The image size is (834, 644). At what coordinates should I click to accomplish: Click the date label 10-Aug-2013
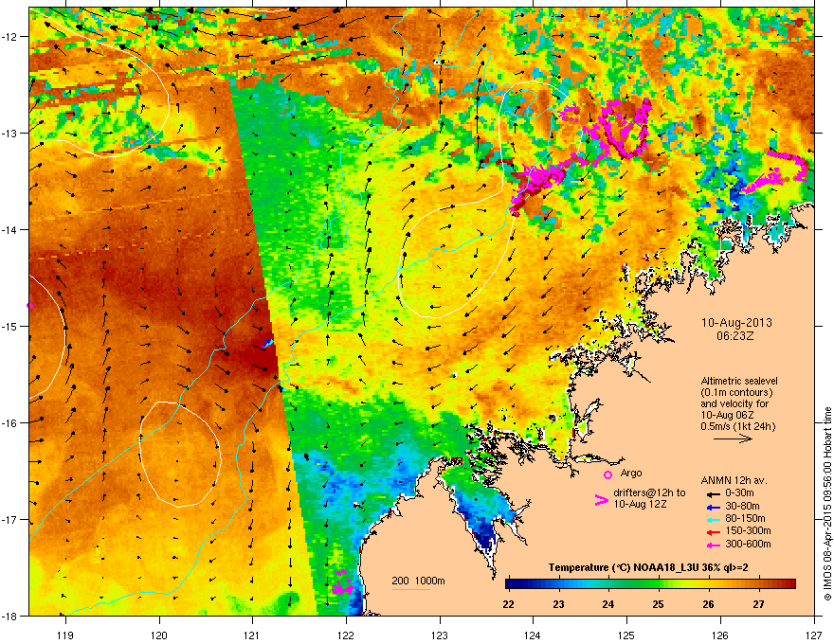pos(736,323)
